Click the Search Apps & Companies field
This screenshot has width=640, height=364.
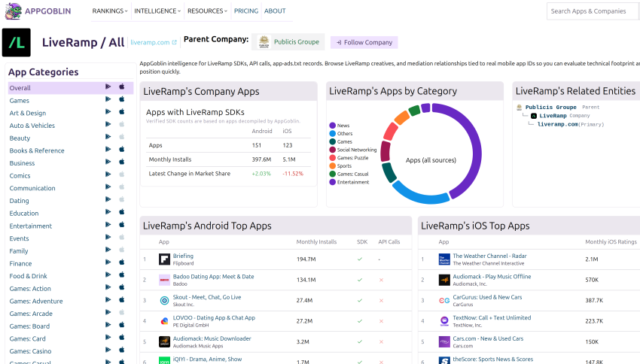[x=593, y=11]
